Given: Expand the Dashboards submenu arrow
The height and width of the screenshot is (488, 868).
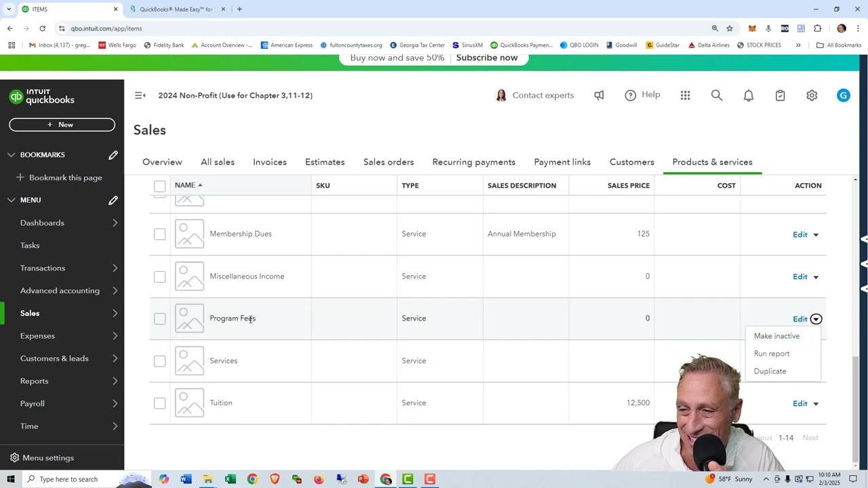Looking at the screenshot, I should tap(115, 223).
